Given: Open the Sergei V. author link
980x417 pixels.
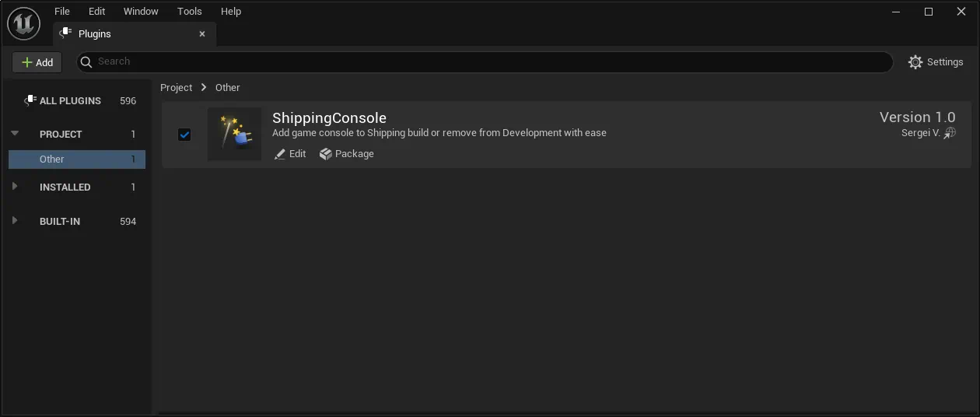Looking at the screenshot, I should coord(921,133).
